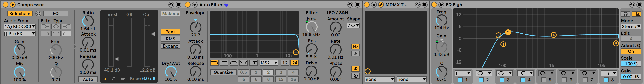This screenshot has width=644, height=84.
Task: Select the bandpass filter type in Auto Filter
Action: (234, 63)
